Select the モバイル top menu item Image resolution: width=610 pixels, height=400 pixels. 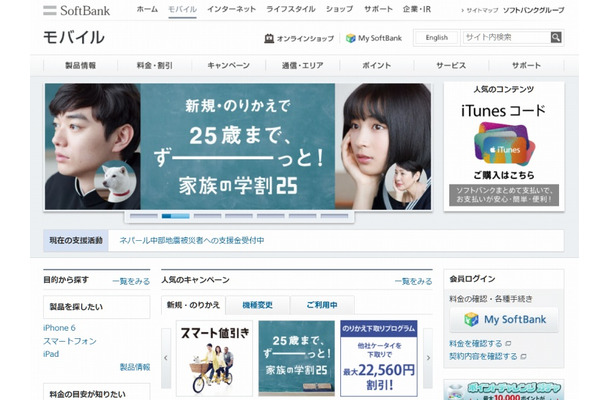tap(182, 9)
